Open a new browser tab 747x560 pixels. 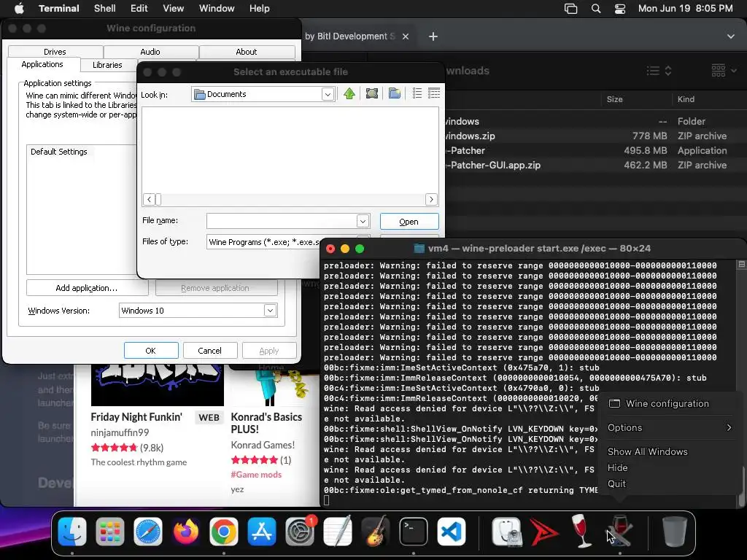(x=433, y=36)
